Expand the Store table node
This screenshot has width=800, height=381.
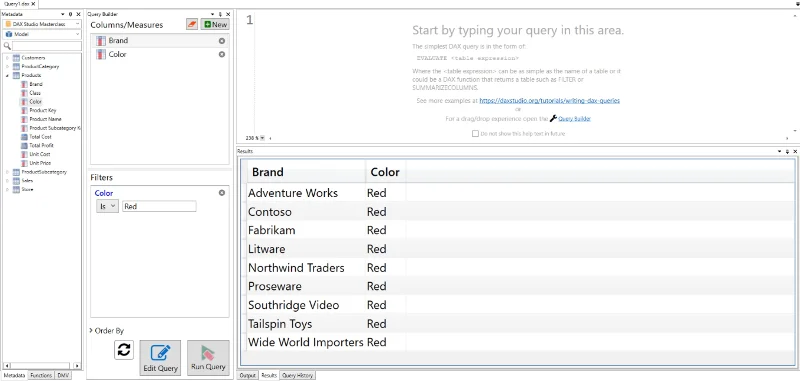7,189
